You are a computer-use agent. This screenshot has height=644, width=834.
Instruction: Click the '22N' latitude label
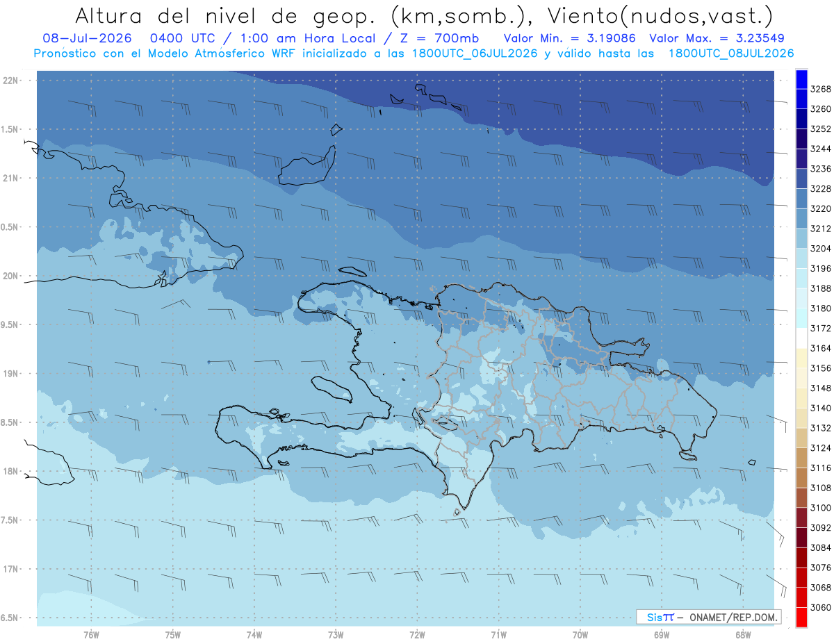click(10, 80)
